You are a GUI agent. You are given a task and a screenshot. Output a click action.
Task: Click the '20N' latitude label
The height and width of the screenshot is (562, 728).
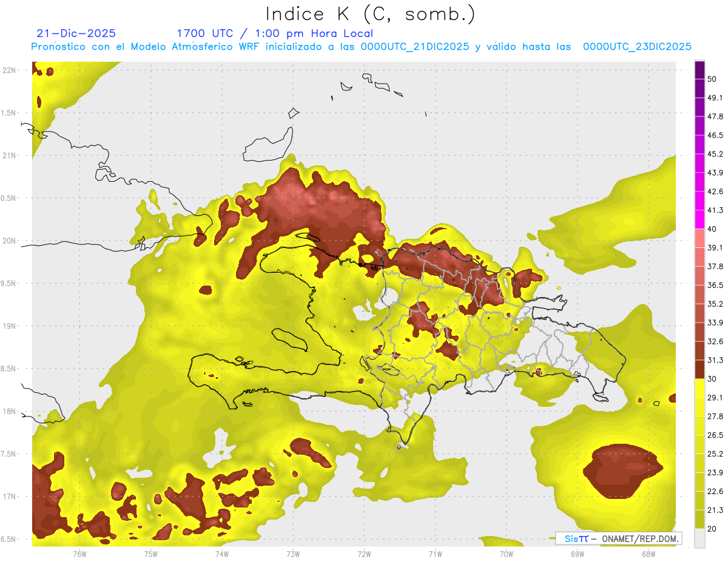[9, 241]
